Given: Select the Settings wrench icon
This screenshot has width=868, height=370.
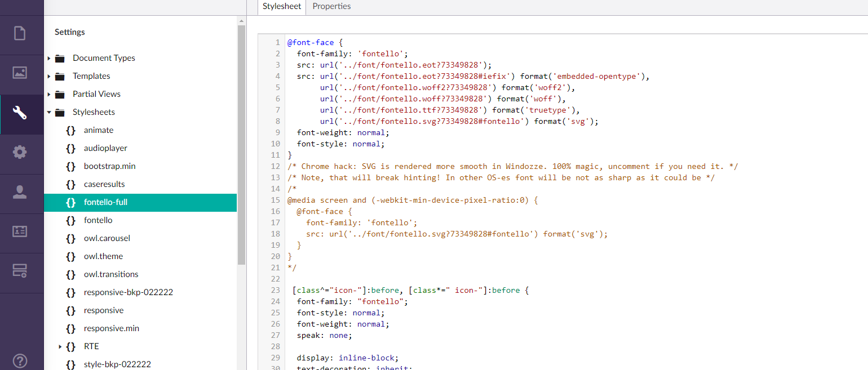Looking at the screenshot, I should pyautogui.click(x=20, y=113).
